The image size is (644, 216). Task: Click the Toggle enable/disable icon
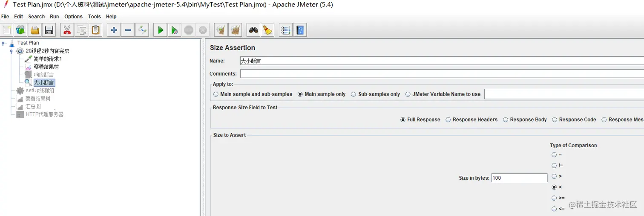142,30
